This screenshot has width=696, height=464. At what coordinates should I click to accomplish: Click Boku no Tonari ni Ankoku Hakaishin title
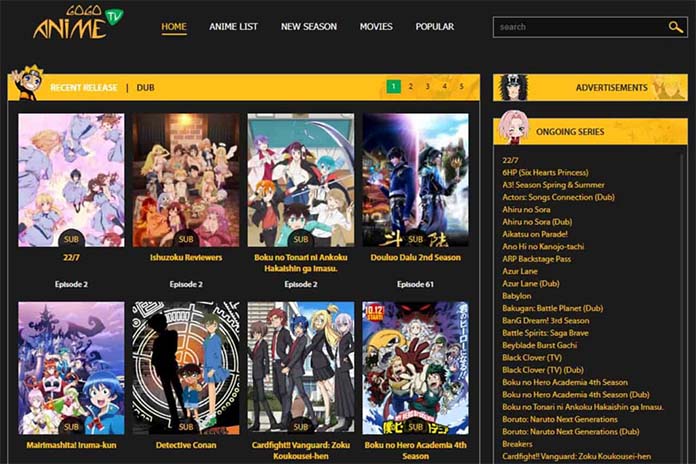click(x=301, y=262)
